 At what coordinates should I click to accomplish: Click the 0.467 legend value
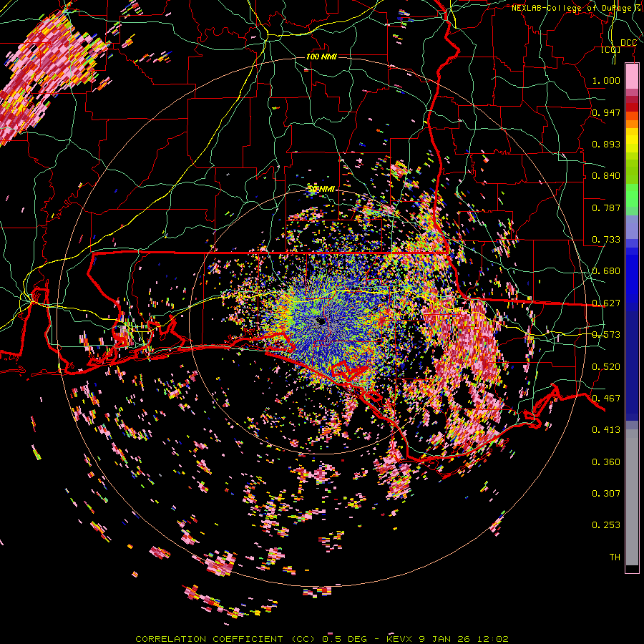tap(606, 399)
